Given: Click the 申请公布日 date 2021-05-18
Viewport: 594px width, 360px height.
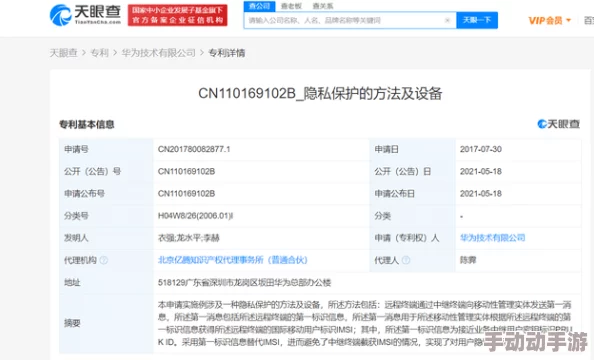Looking at the screenshot, I should (x=481, y=194).
